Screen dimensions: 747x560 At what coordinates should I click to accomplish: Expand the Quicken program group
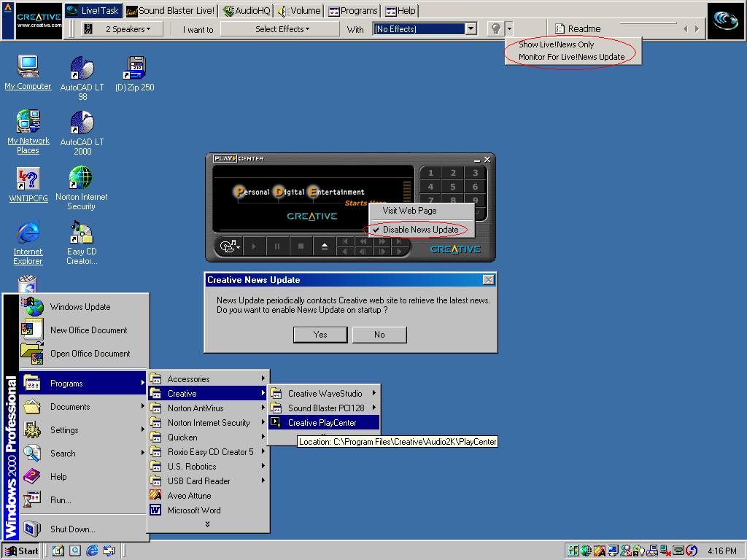click(208, 437)
